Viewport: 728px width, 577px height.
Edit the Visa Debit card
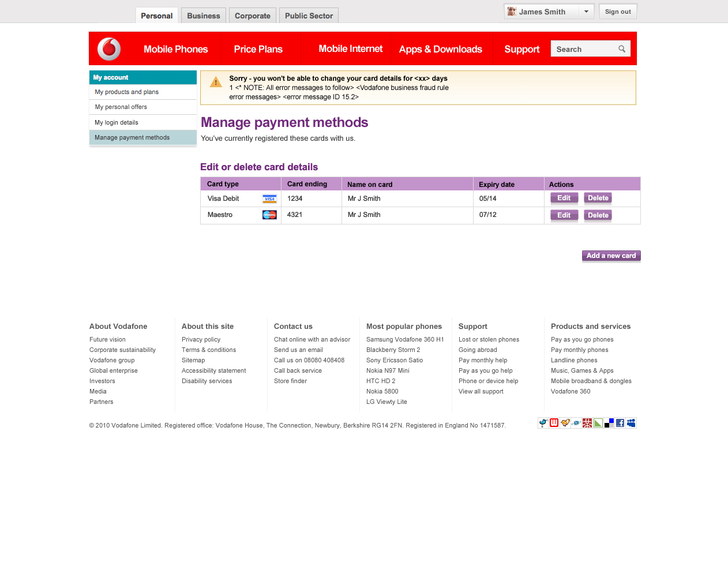564,198
